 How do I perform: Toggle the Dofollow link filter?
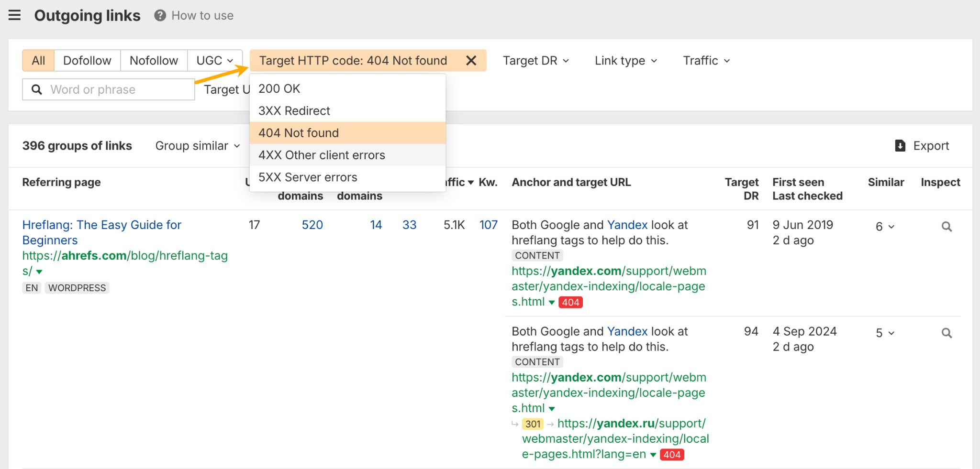click(x=87, y=61)
